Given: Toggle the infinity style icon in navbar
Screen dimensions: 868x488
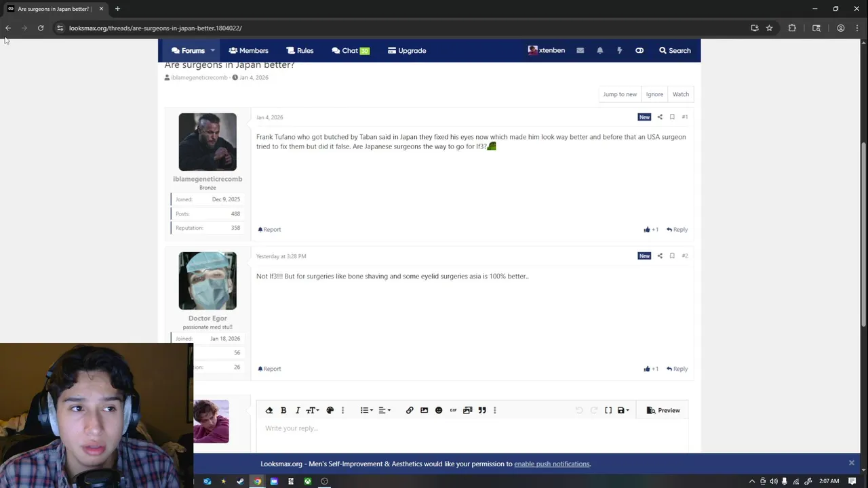Looking at the screenshot, I should pyautogui.click(x=639, y=51).
